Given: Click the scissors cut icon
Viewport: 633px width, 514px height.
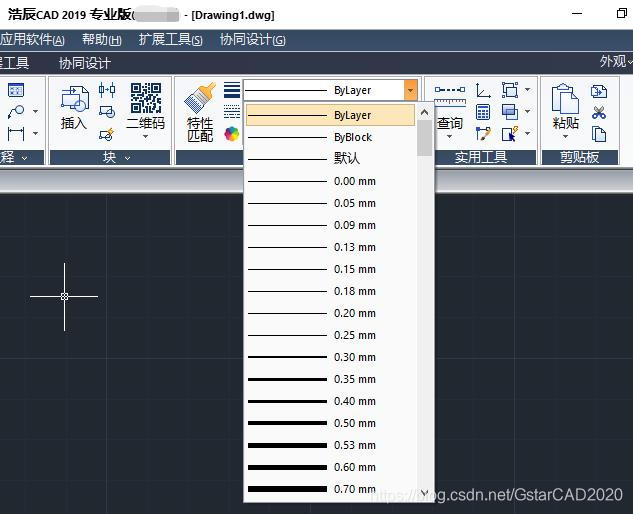Looking at the screenshot, I should pos(599,112).
